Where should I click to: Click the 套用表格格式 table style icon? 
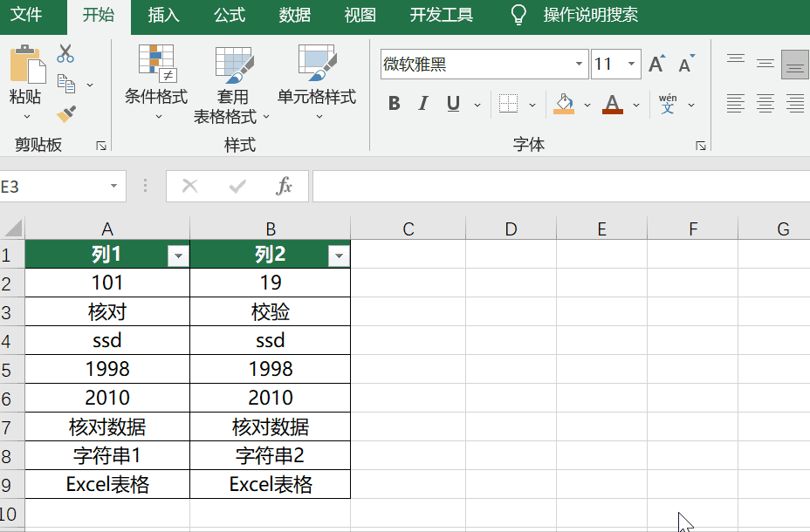233,63
